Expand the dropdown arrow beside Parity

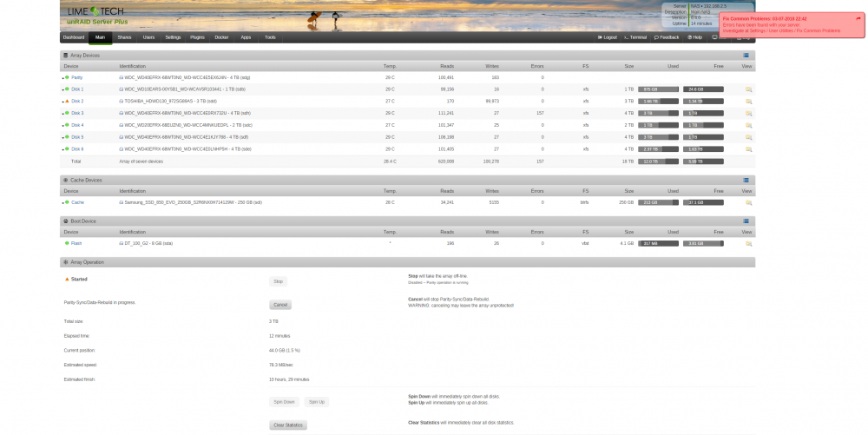[x=62, y=79]
